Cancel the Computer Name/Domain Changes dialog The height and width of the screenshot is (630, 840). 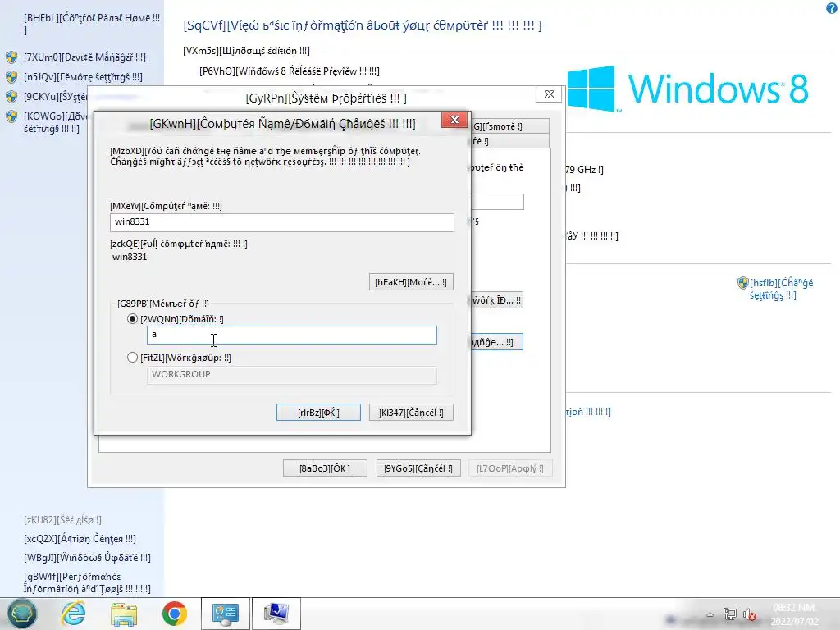point(411,413)
